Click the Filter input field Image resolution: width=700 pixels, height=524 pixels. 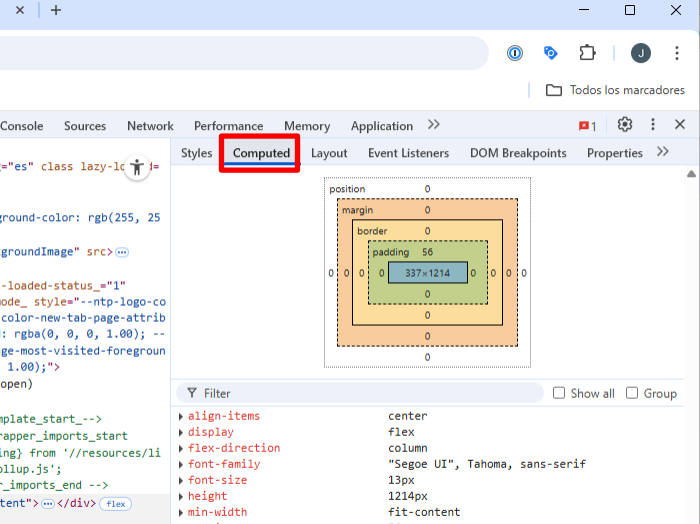[x=370, y=393]
